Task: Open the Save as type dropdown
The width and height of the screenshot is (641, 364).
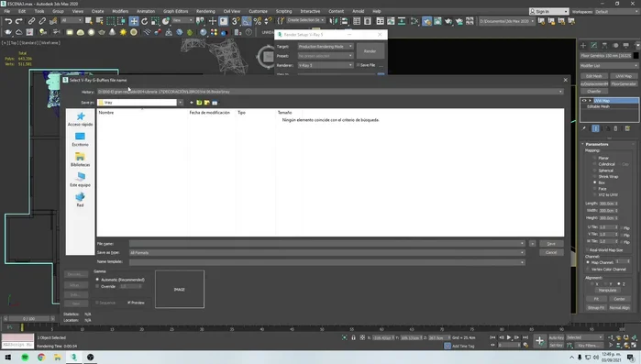Action: tap(522, 253)
